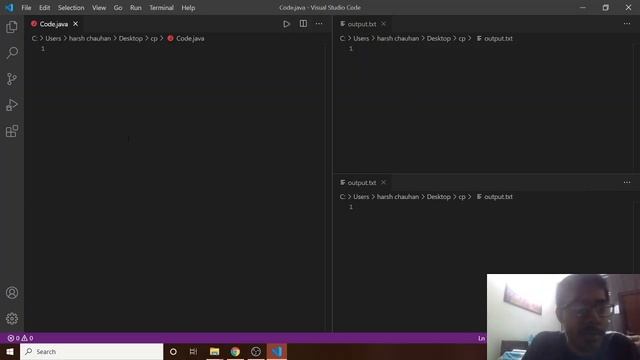Screen dimensions: 640x360
Task: Open Task View on the taskbar
Action: pyautogui.click(x=193, y=351)
